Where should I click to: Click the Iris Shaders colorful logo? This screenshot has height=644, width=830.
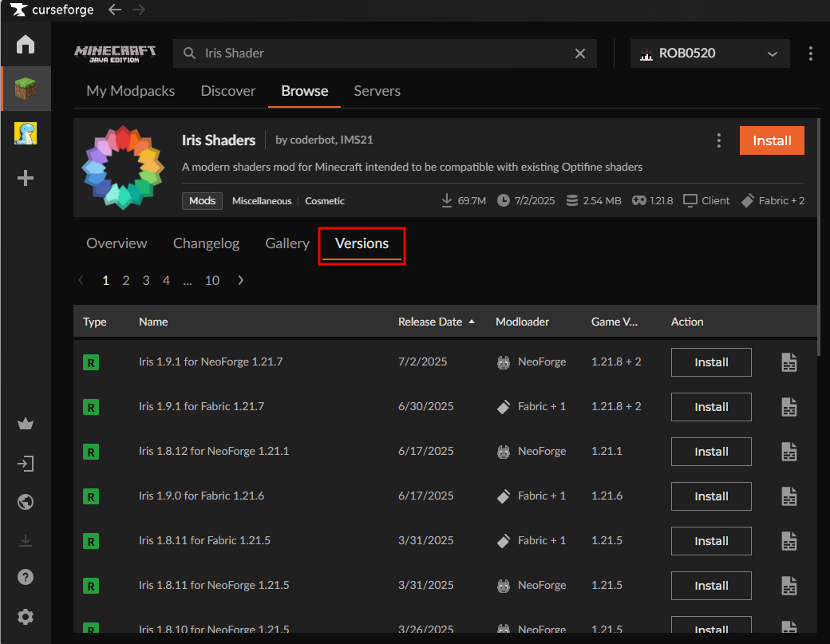pos(123,168)
